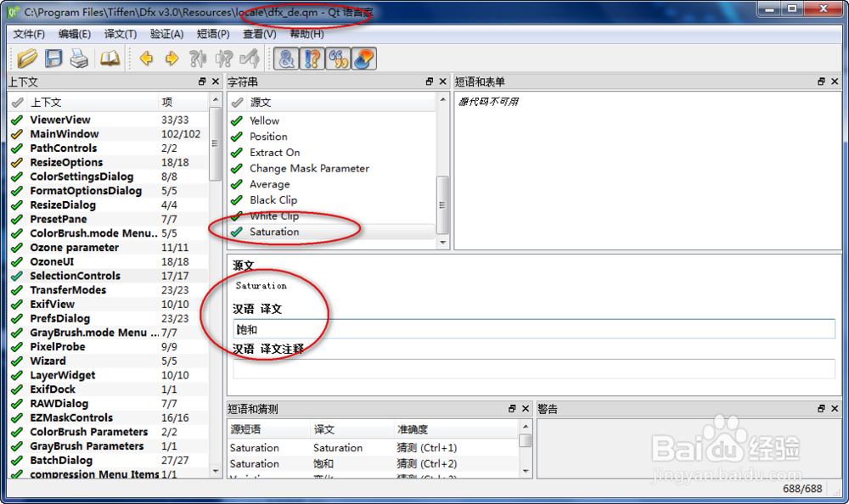Toggle place marker validation
This screenshot has width=849, height=504.
tap(362, 58)
